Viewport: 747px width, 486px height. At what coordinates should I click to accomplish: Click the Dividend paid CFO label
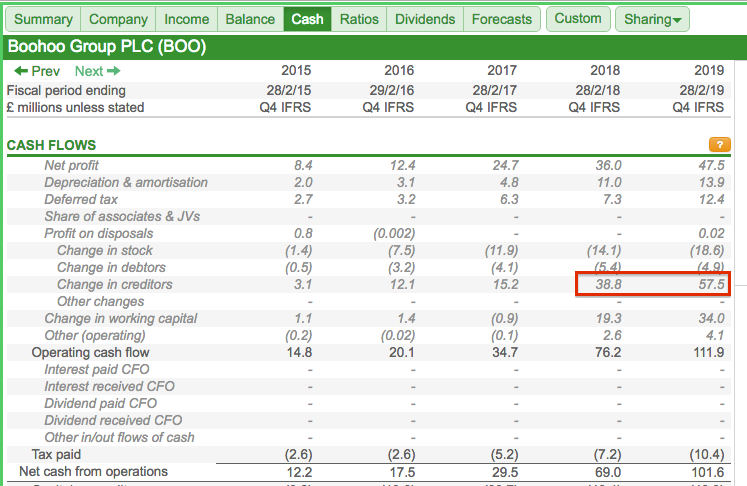click(x=101, y=404)
